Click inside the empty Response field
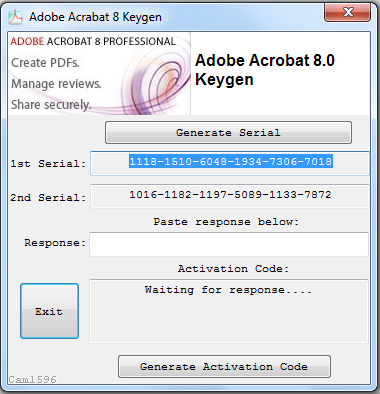The height and width of the screenshot is (394, 380). (229, 244)
